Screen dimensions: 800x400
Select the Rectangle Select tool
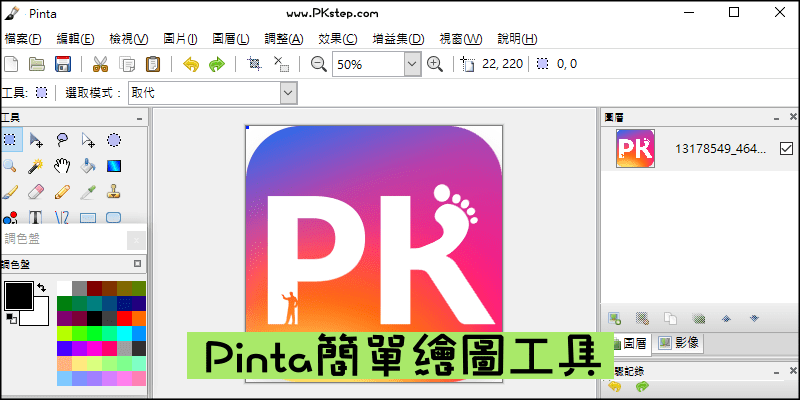(x=10, y=139)
